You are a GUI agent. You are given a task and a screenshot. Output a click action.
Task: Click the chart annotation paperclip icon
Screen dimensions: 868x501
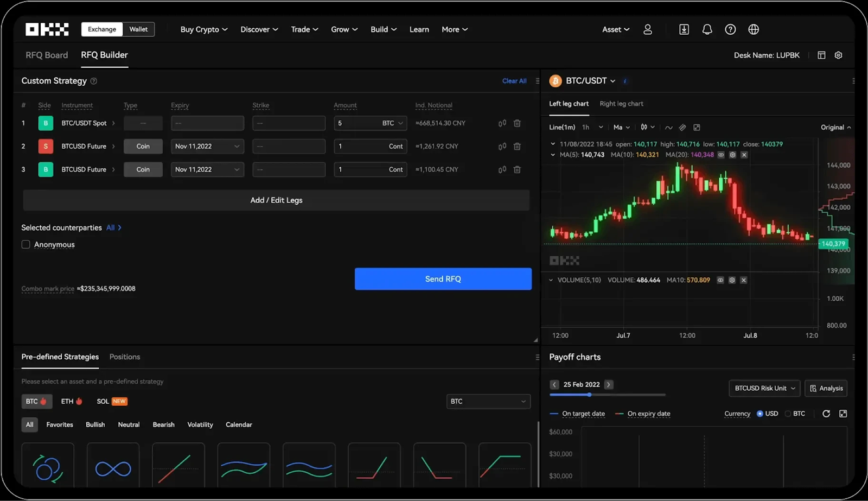[682, 127]
